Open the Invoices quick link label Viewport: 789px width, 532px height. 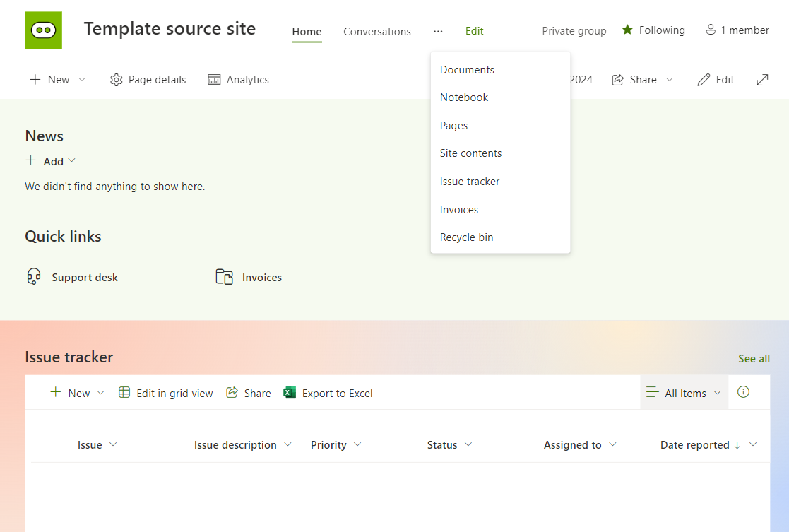point(261,278)
